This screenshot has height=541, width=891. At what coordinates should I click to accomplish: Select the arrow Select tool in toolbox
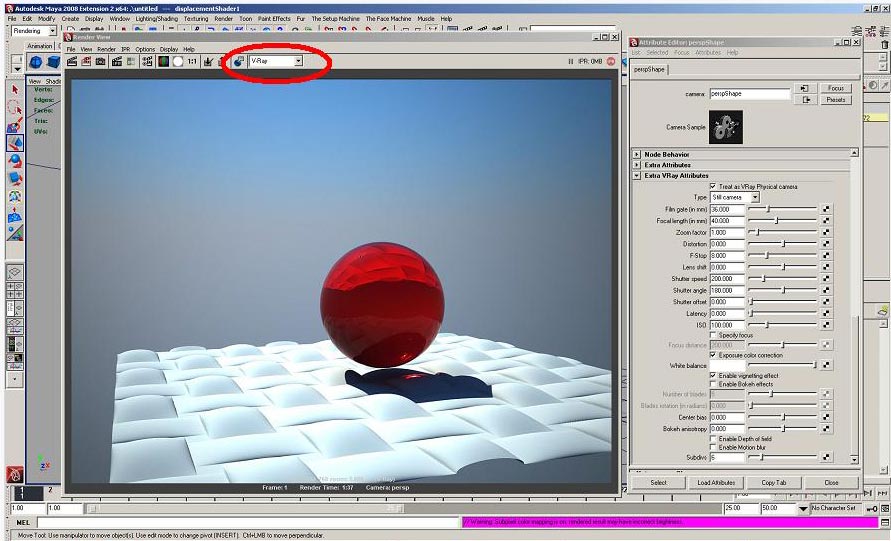[15, 90]
